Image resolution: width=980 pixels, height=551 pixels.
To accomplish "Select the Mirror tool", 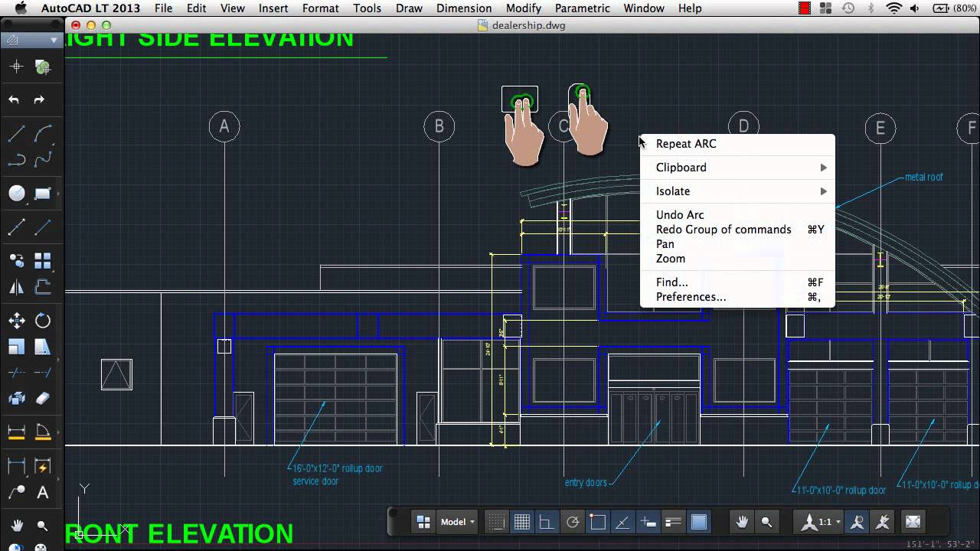I will click(16, 288).
